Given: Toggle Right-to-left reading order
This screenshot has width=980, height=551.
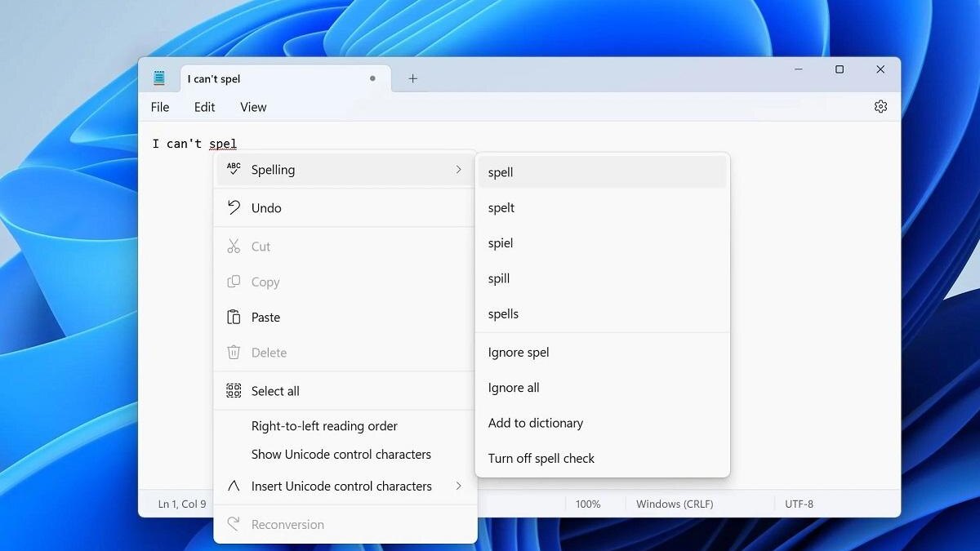Looking at the screenshot, I should [x=324, y=426].
